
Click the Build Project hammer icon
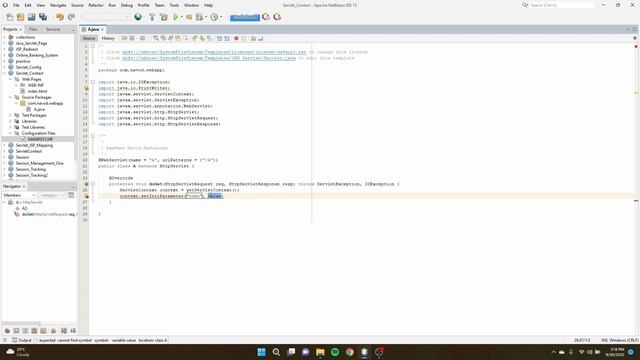[152, 17]
